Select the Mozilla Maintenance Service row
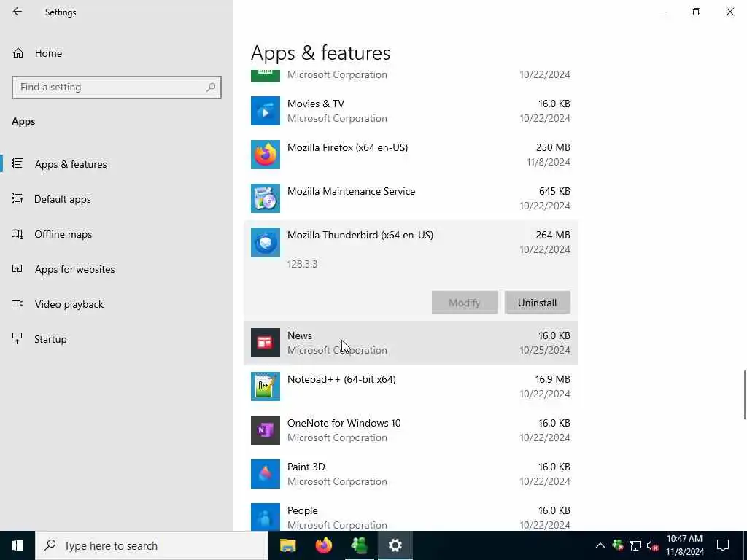This screenshot has width=747, height=560. [411, 198]
